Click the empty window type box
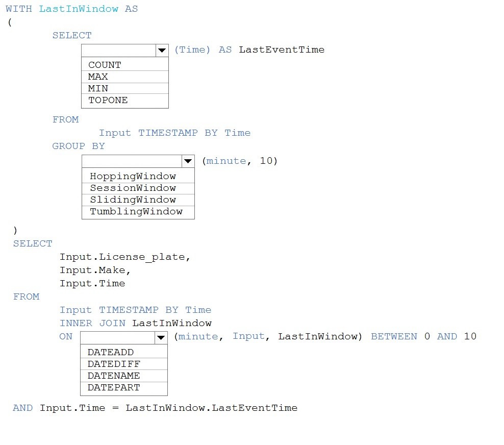 (132, 161)
